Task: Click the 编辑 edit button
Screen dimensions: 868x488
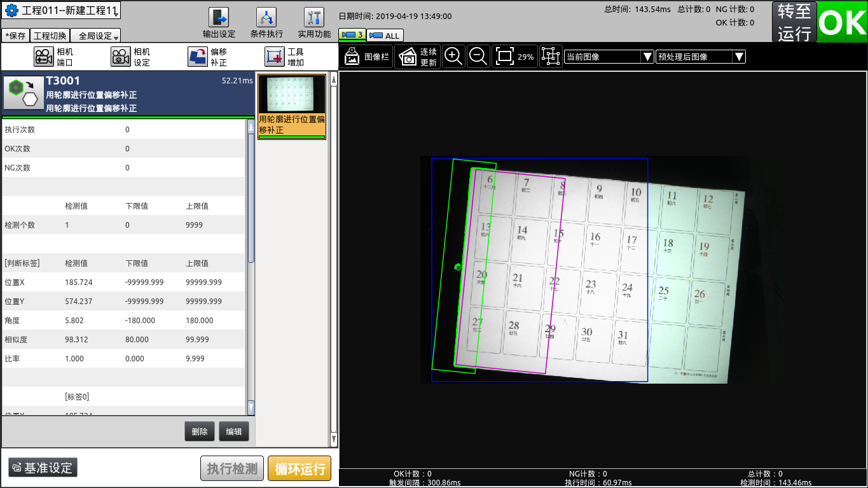Action: point(234,431)
